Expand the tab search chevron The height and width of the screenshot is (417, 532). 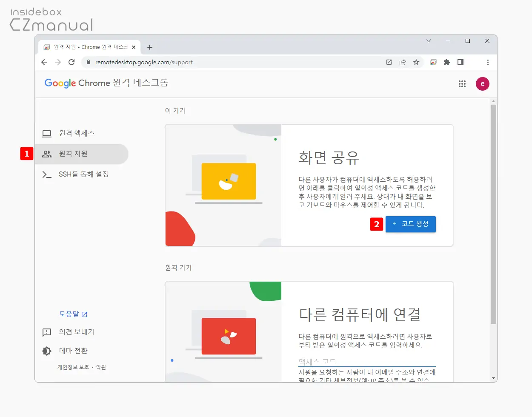point(429,41)
